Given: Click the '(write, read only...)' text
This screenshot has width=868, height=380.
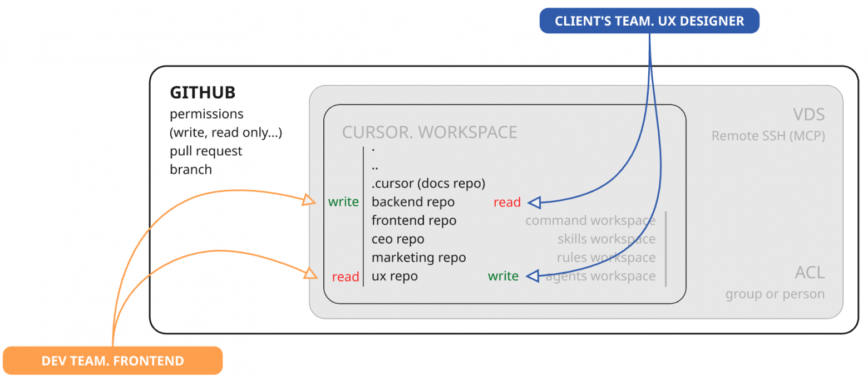Looking at the screenshot, I should tap(226, 133).
